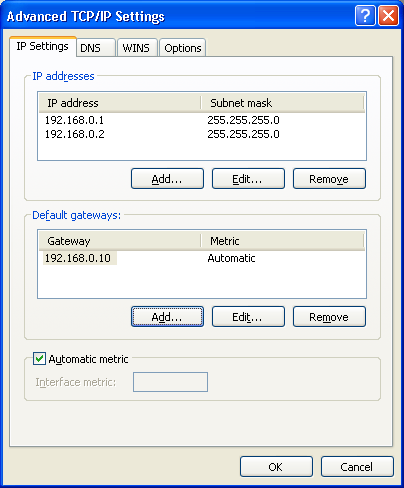Click Remove under IP addresses
This screenshot has height=488, width=404.
pyautogui.click(x=329, y=179)
